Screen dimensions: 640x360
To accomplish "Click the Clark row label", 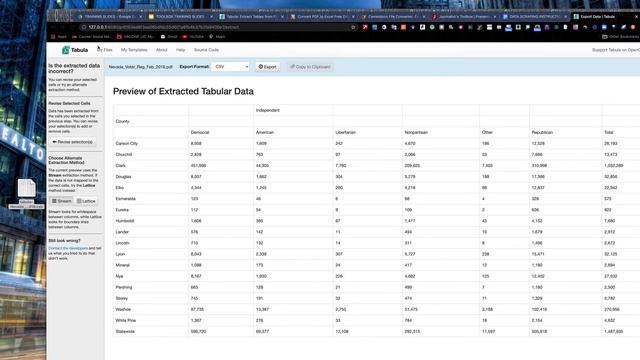I will point(120,165).
